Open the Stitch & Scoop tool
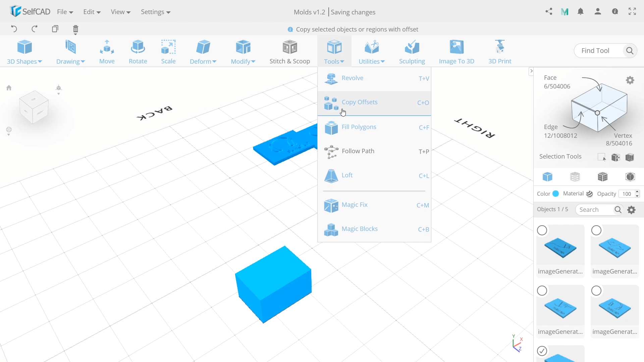644x362 pixels. pos(290,52)
